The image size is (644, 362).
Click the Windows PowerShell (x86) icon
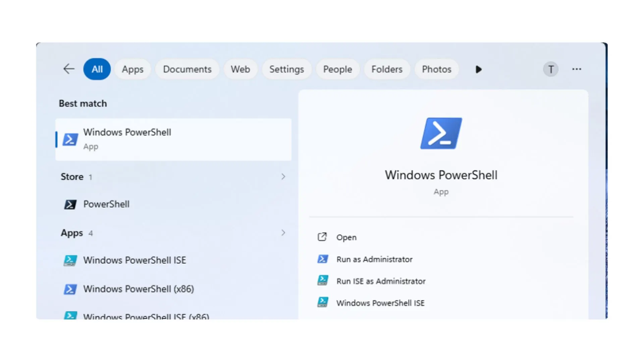tap(70, 289)
